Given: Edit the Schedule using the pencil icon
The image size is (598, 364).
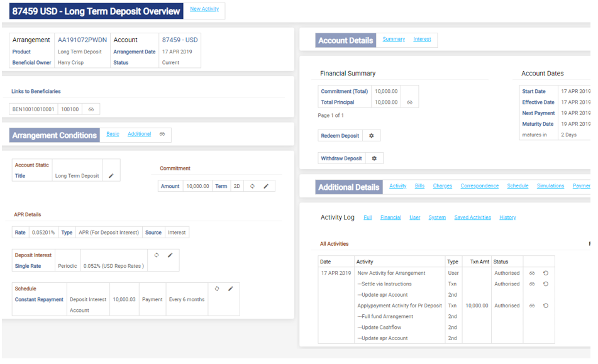Looking at the screenshot, I should pos(231,289).
